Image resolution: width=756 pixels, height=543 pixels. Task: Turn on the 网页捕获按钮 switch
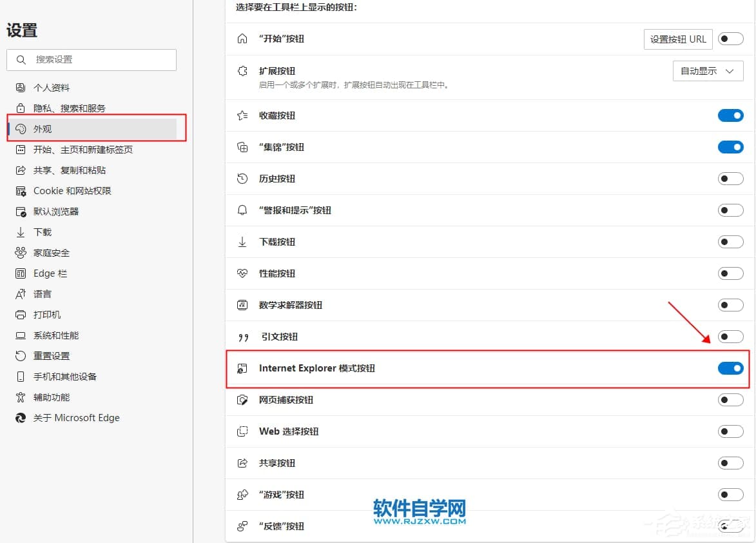point(730,400)
